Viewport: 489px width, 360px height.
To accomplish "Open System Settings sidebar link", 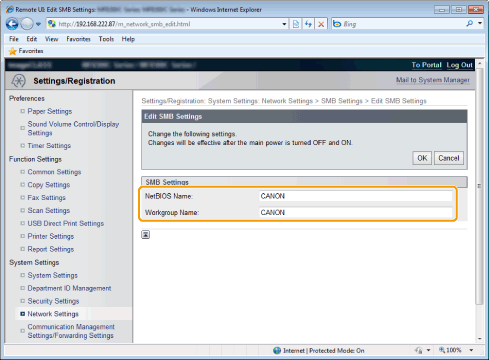I will click(52, 275).
